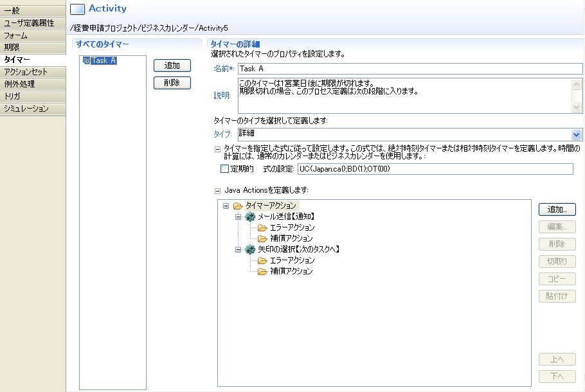585x392 pixels.
Task: Click the Activity icon in header
Action: pyautogui.click(x=77, y=9)
